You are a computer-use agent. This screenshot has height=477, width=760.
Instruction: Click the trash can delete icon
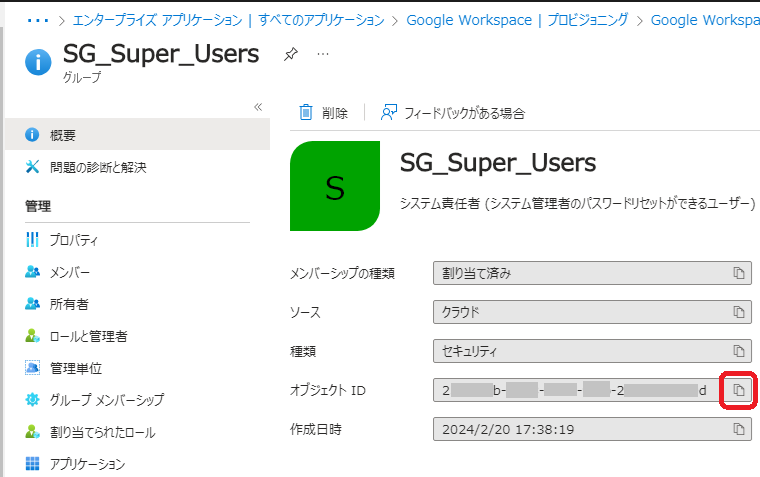tap(306, 112)
